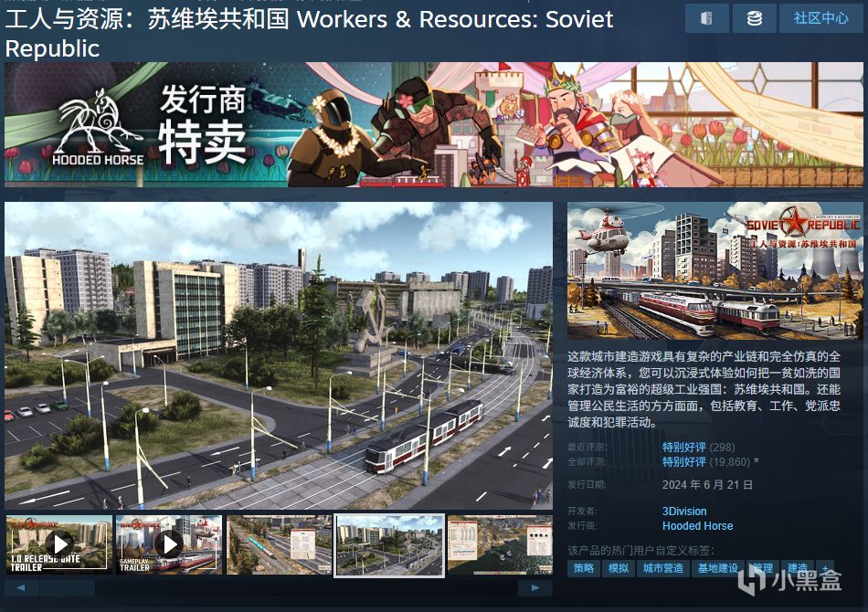Click the game description paragraph text
The width and height of the screenshot is (868, 612).
(704, 389)
